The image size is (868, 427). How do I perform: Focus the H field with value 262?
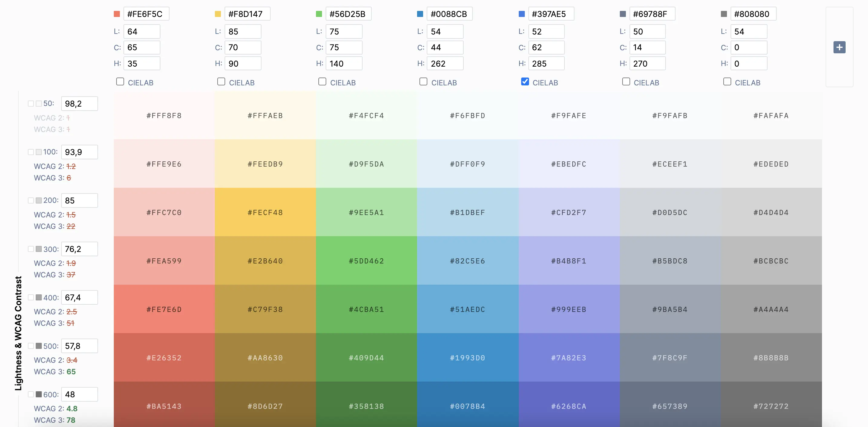tap(445, 63)
